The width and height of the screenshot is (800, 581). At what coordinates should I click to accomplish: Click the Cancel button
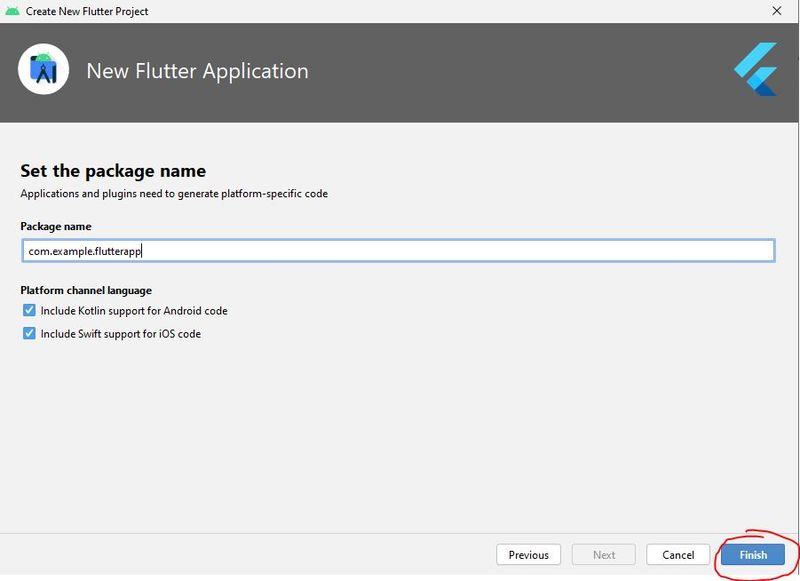[678, 554]
